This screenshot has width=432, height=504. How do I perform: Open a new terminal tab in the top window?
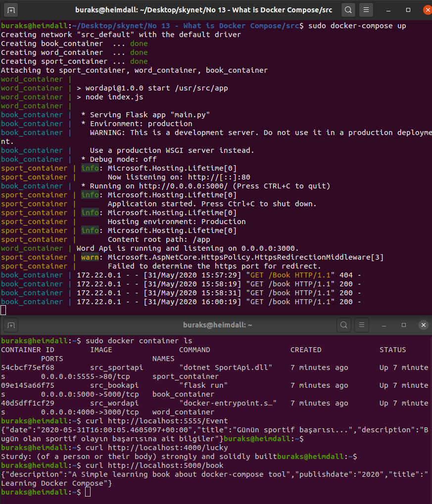tap(11, 9)
